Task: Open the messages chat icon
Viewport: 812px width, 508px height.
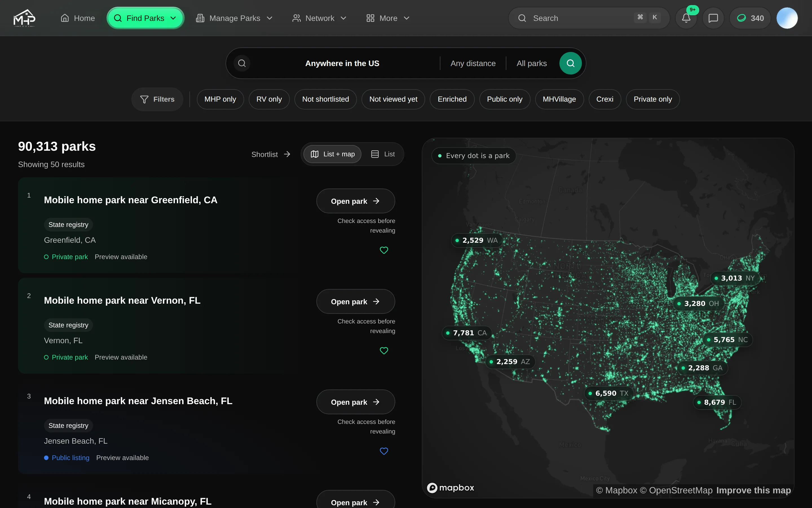Action: pyautogui.click(x=713, y=18)
